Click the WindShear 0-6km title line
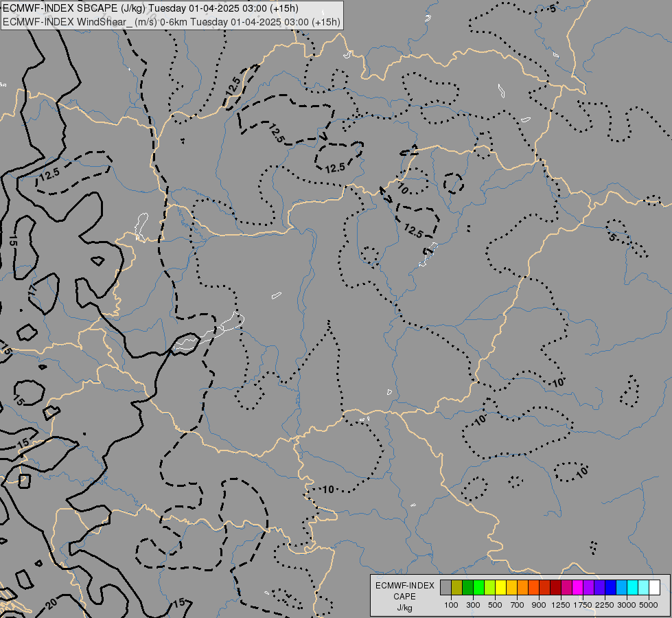 coord(172,22)
